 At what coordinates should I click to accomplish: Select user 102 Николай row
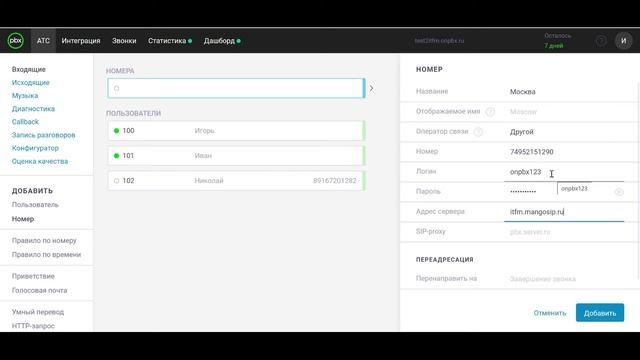click(236, 181)
